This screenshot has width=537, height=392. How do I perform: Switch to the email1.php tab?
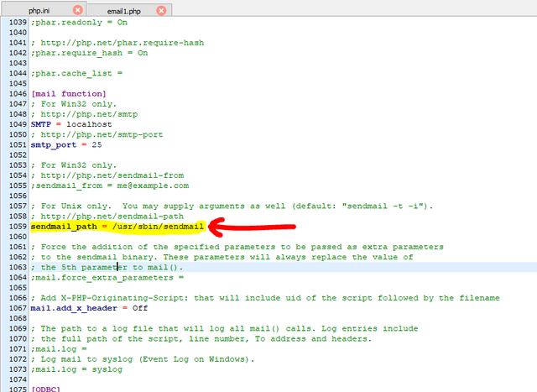click(124, 11)
